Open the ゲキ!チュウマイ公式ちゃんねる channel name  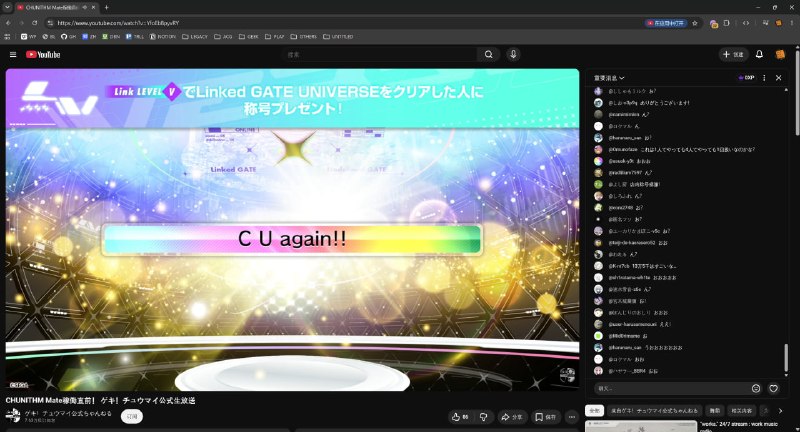(x=68, y=413)
